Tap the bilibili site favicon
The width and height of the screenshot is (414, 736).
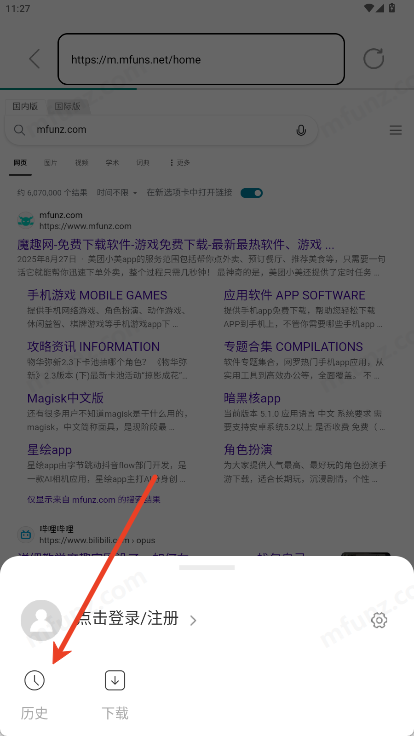26,534
